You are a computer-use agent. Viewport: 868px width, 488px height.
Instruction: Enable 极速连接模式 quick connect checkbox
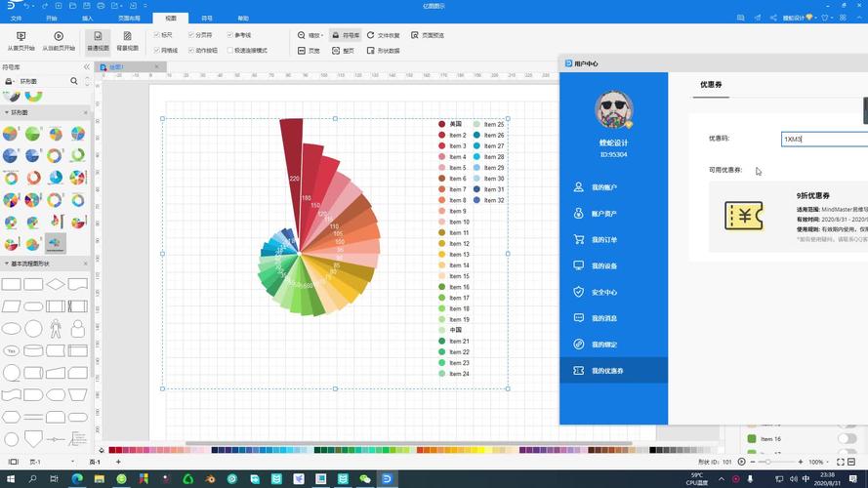229,51
